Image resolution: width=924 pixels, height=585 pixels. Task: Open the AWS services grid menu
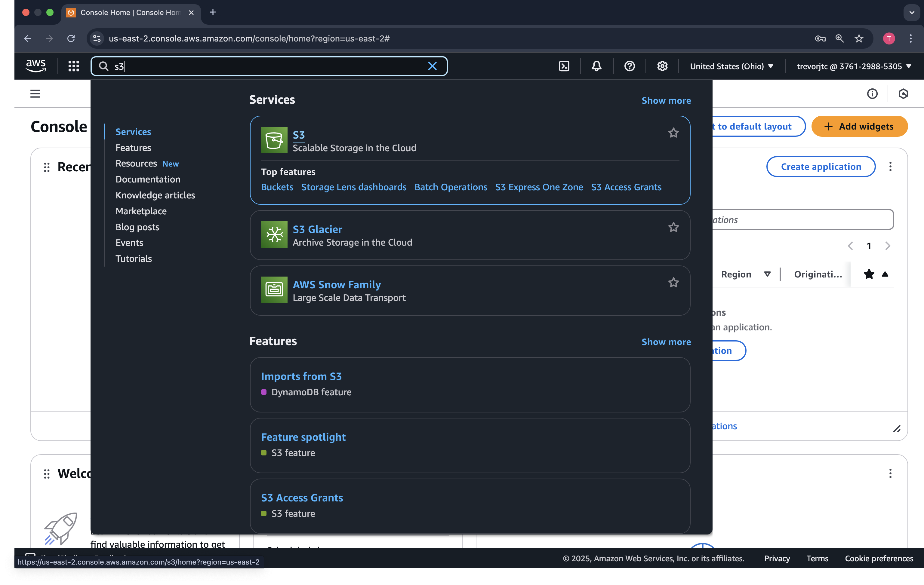pyautogui.click(x=73, y=66)
